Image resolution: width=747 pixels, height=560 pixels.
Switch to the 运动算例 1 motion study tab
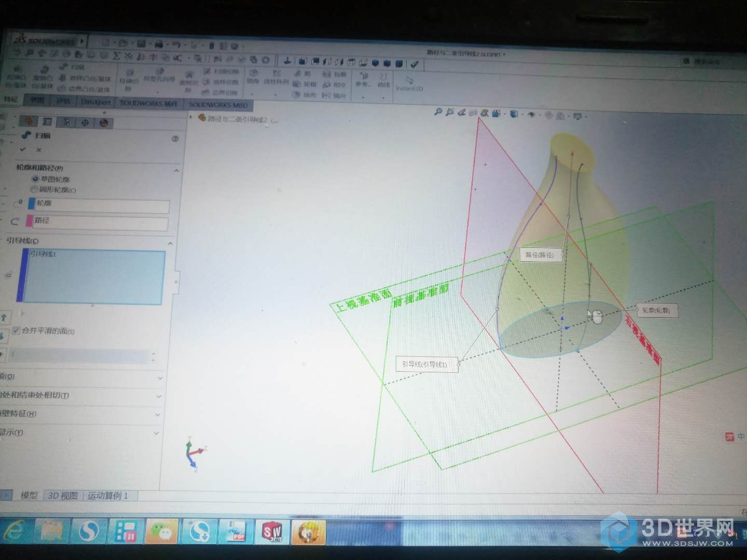[107, 496]
